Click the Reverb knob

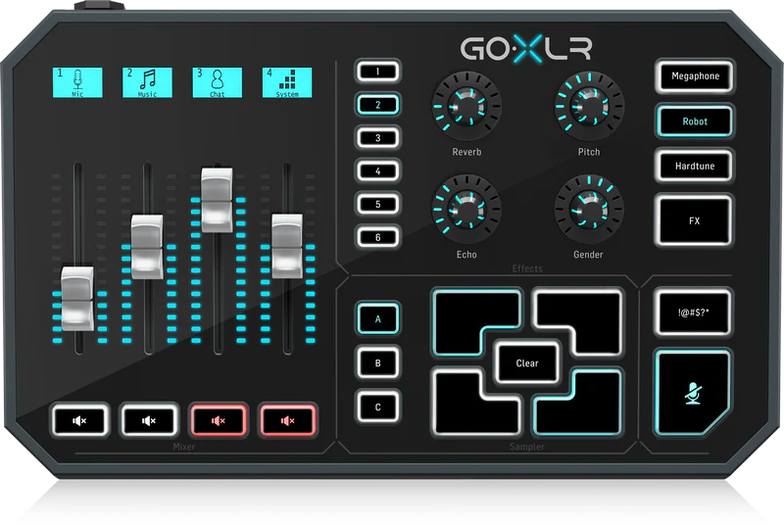pos(466,106)
